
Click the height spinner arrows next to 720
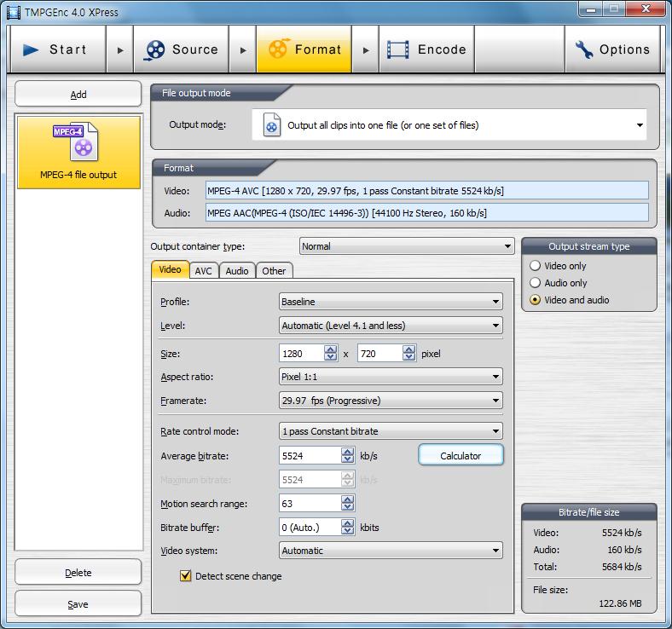click(x=408, y=353)
